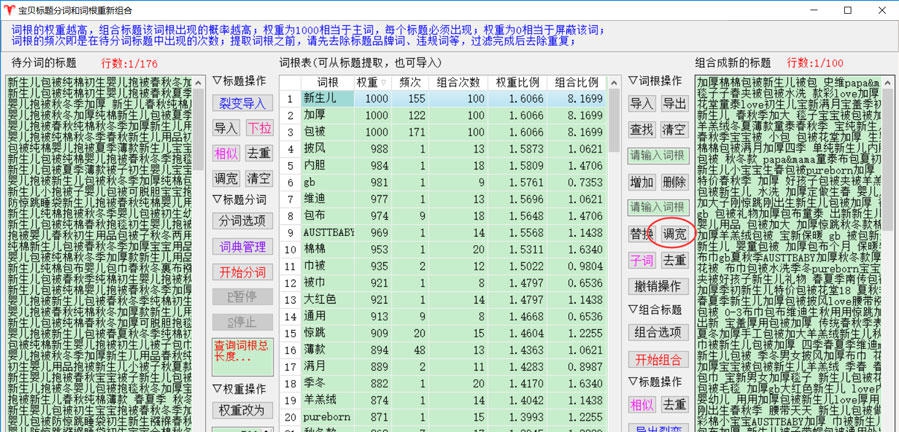Open 分词选项 settings
The height and width of the screenshot is (432, 899).
[243, 221]
